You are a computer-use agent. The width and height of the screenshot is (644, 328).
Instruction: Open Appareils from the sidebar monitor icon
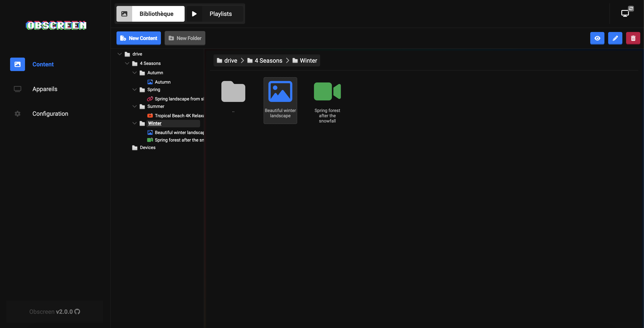[x=17, y=89]
